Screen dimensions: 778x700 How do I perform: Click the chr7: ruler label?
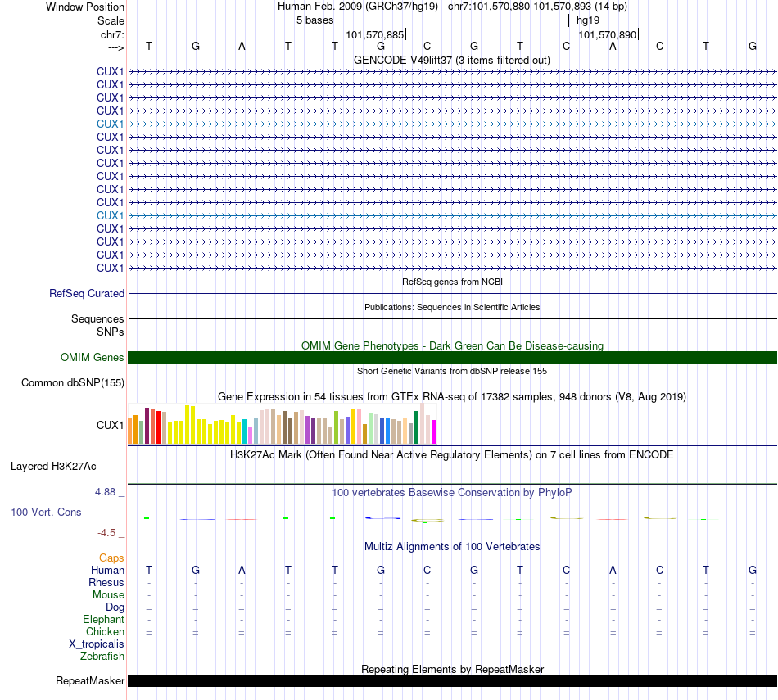112,34
